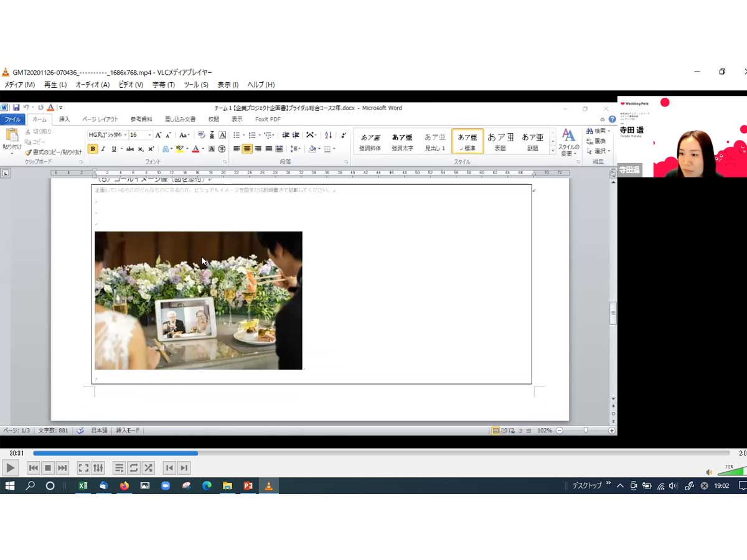Open the line spacing dropdown

click(295, 149)
